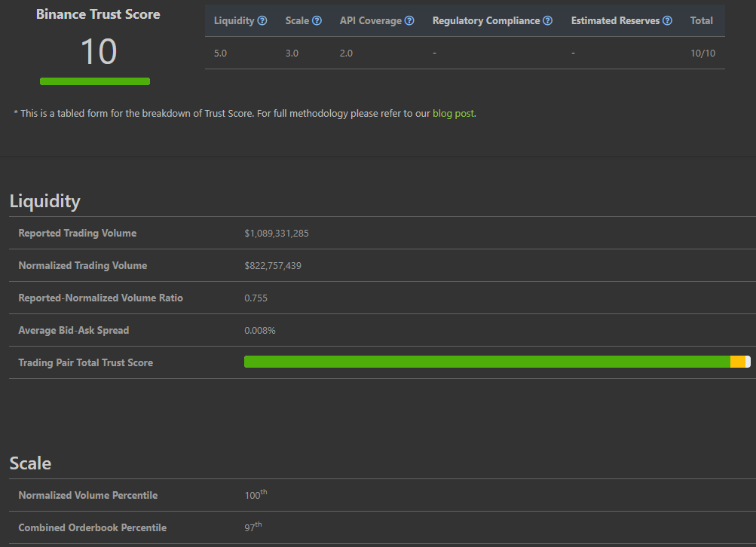The image size is (756, 547).
Task: Click the Average Bid-Ask Spread value 0.008%
Action: pos(260,331)
